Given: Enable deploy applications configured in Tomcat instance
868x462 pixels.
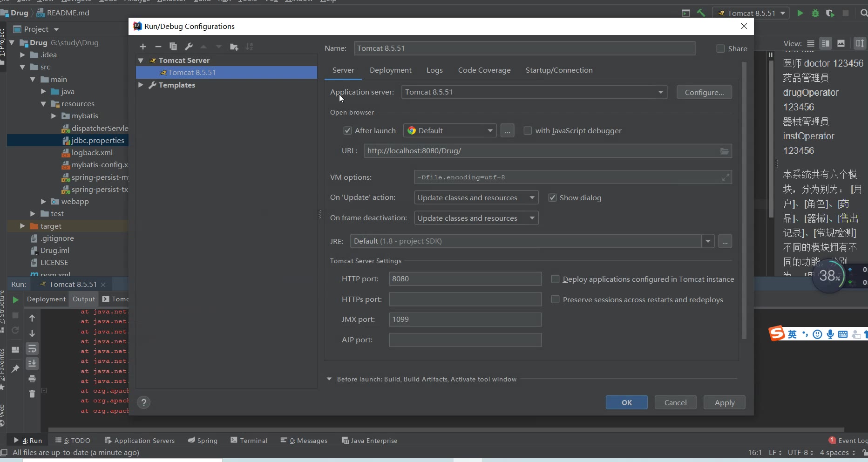Looking at the screenshot, I should coord(555,279).
